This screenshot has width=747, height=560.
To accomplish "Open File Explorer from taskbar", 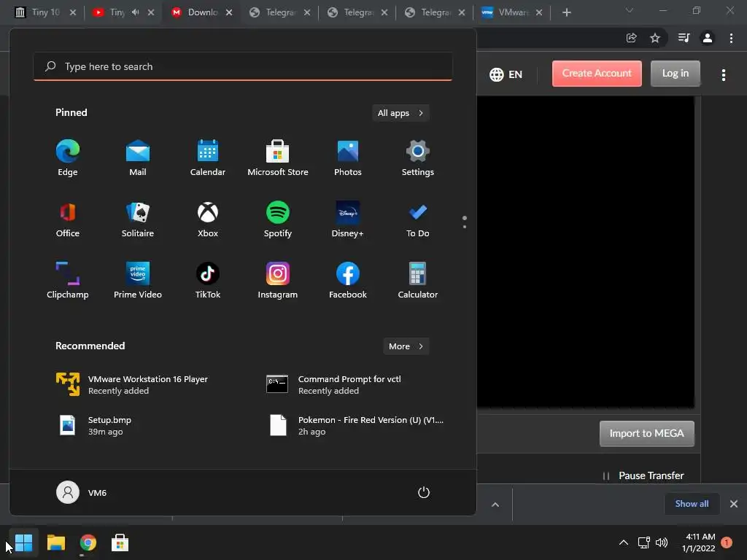I will pos(55,542).
